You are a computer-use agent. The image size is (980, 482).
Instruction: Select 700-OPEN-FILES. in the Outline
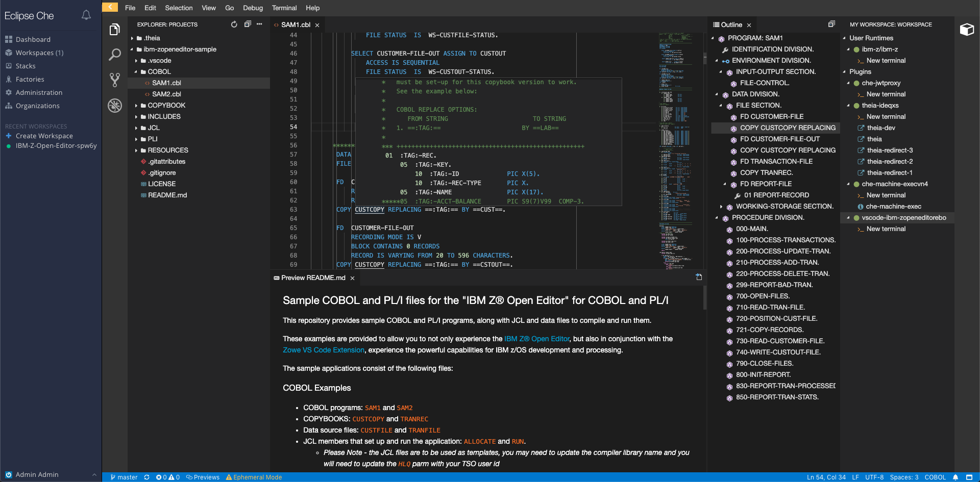click(x=763, y=296)
